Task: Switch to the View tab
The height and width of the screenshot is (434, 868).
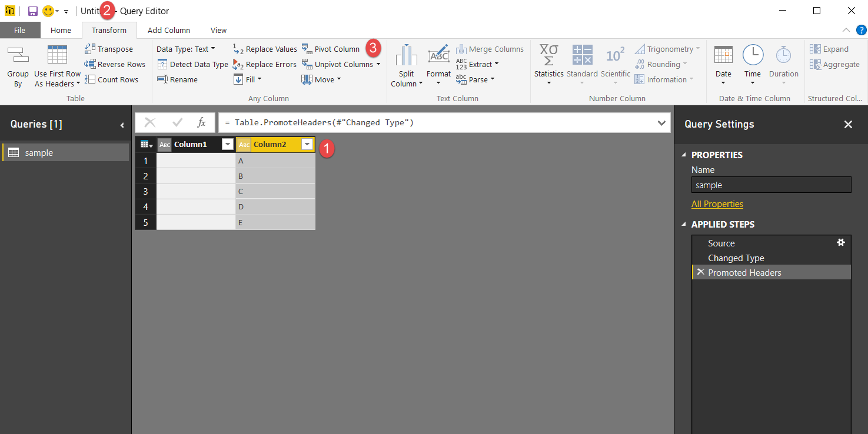Action: coord(218,30)
